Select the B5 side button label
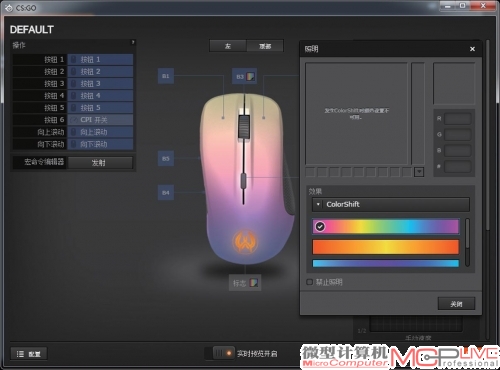 click(x=166, y=159)
